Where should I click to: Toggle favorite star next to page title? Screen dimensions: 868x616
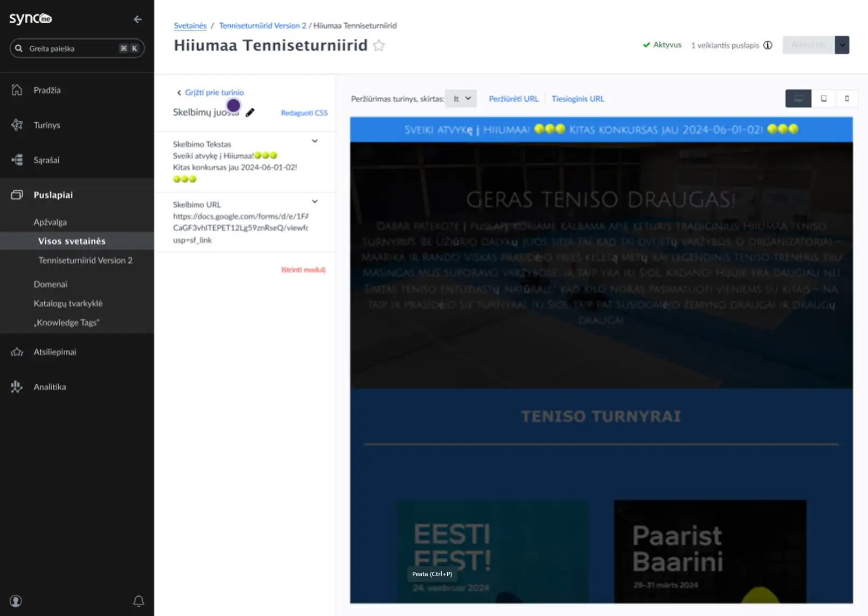pos(379,45)
